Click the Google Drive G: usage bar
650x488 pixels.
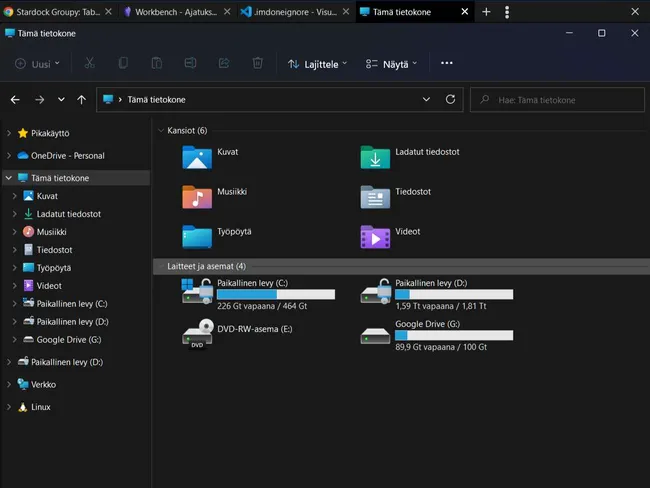[454, 335]
